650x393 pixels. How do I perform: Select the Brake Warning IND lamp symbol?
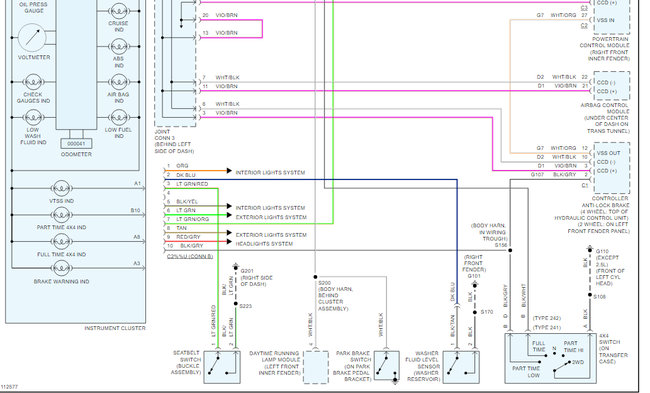(x=61, y=268)
